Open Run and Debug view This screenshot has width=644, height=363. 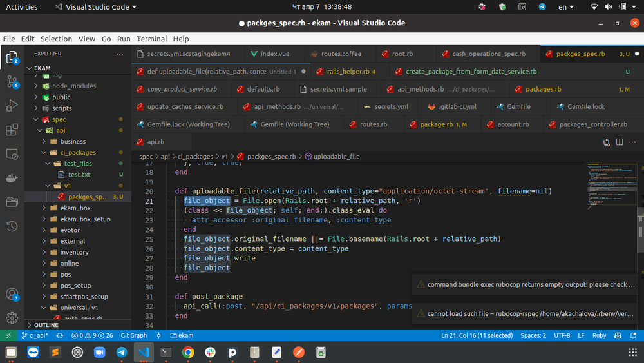[12, 106]
